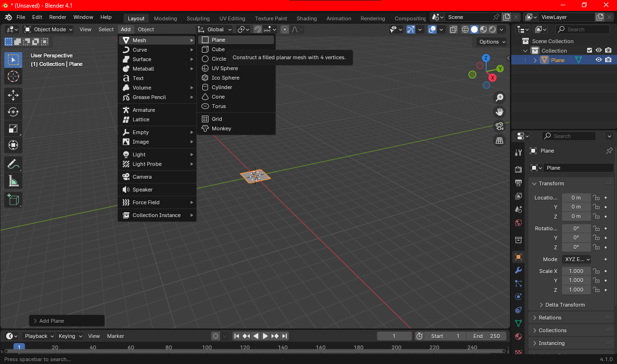Select the Add Cube tool

coord(13,200)
